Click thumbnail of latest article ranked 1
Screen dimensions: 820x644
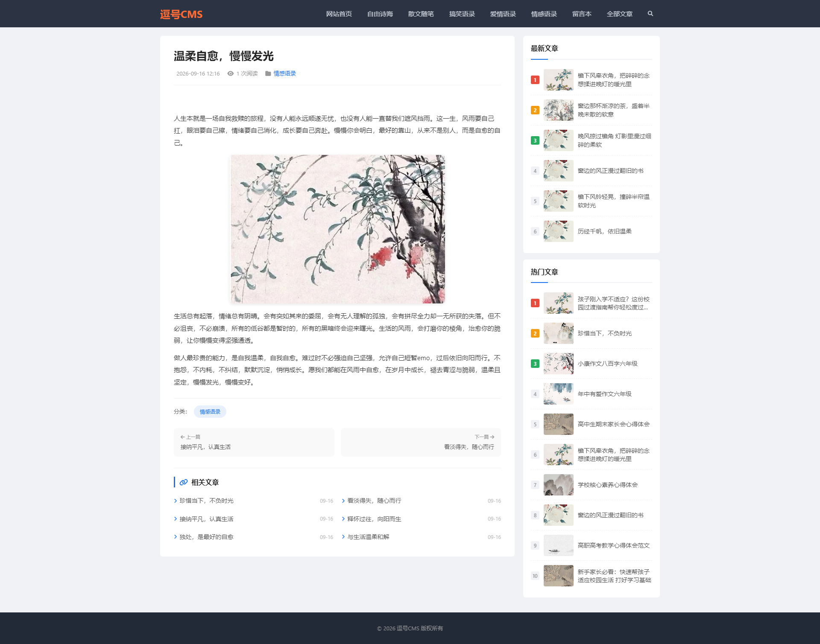(558, 80)
